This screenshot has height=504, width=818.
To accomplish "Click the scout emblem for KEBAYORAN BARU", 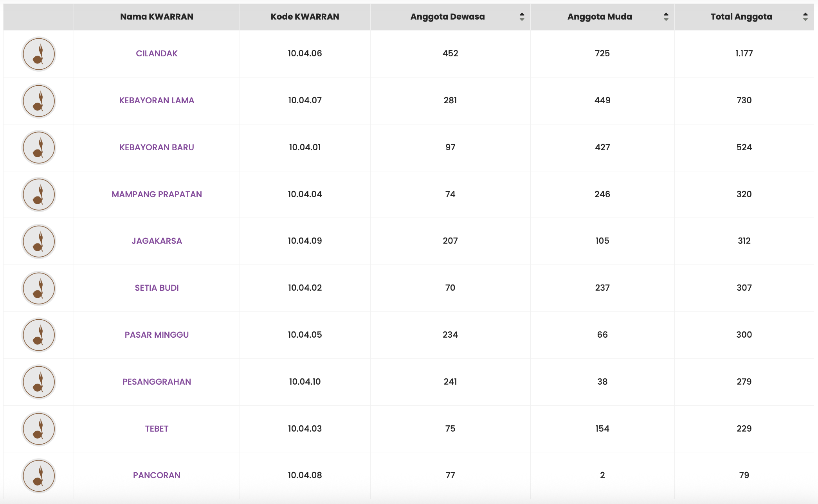I will pos(39,148).
